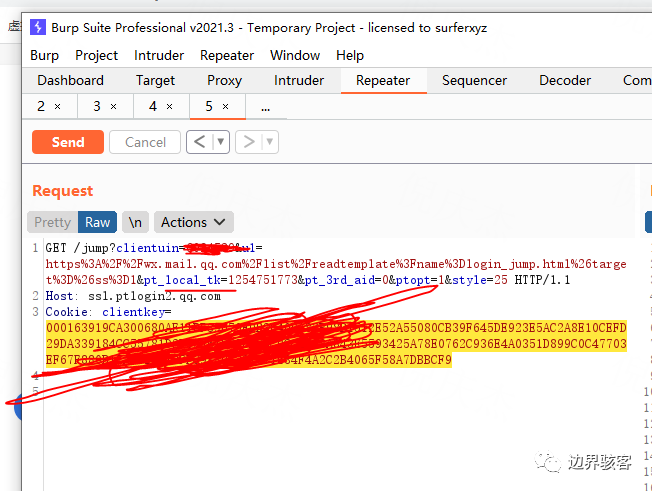Click the GET /jump request line

pos(154,248)
